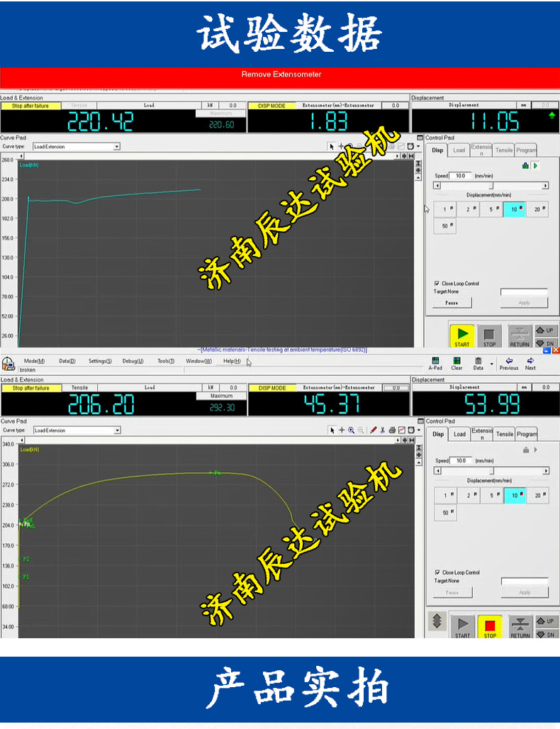Click left arrow of lower speed slider
This screenshot has height=729, width=560.
437,470
